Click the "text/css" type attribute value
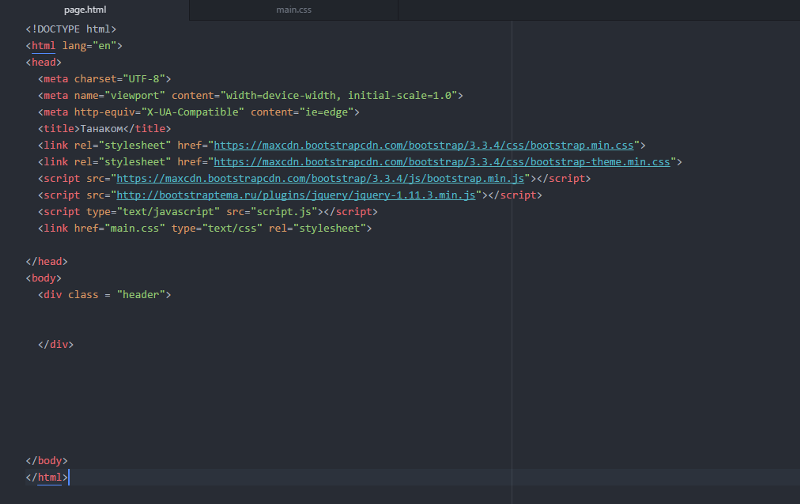Image resolution: width=800 pixels, height=504 pixels. click(232, 229)
